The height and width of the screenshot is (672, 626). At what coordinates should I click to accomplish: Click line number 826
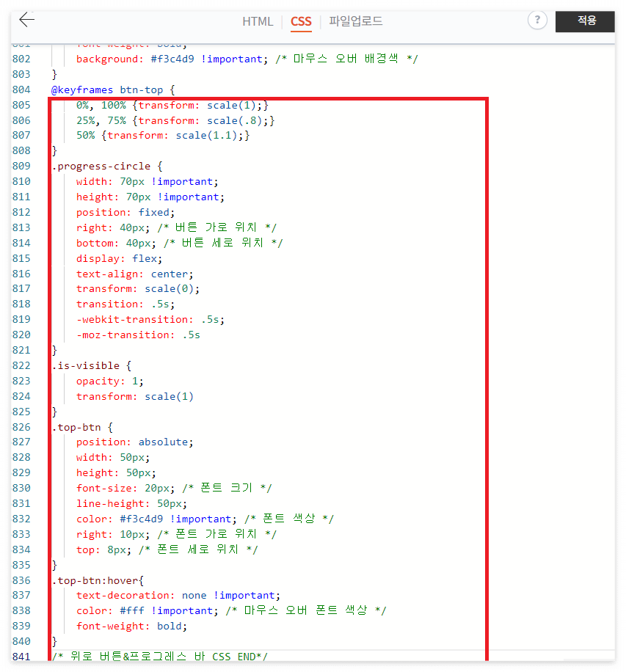point(21,427)
